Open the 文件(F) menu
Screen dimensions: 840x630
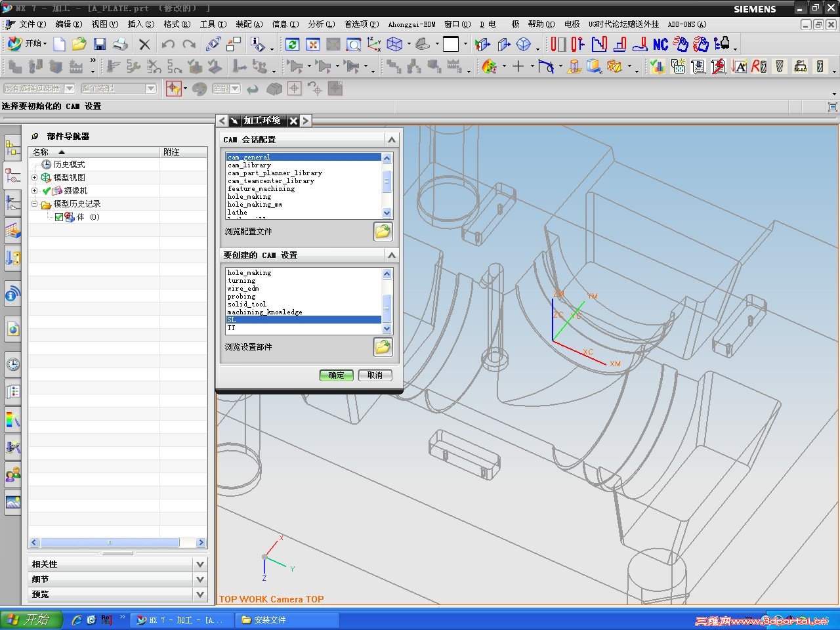tap(31, 24)
